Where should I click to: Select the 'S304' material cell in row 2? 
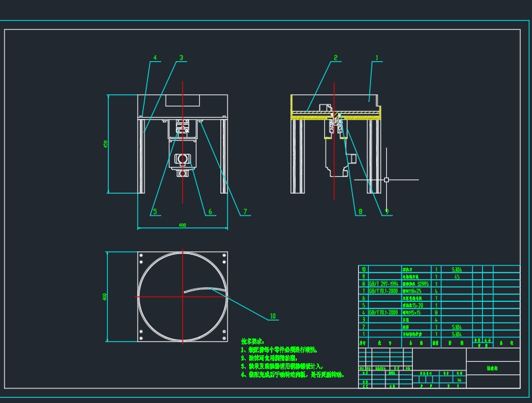tap(457, 327)
